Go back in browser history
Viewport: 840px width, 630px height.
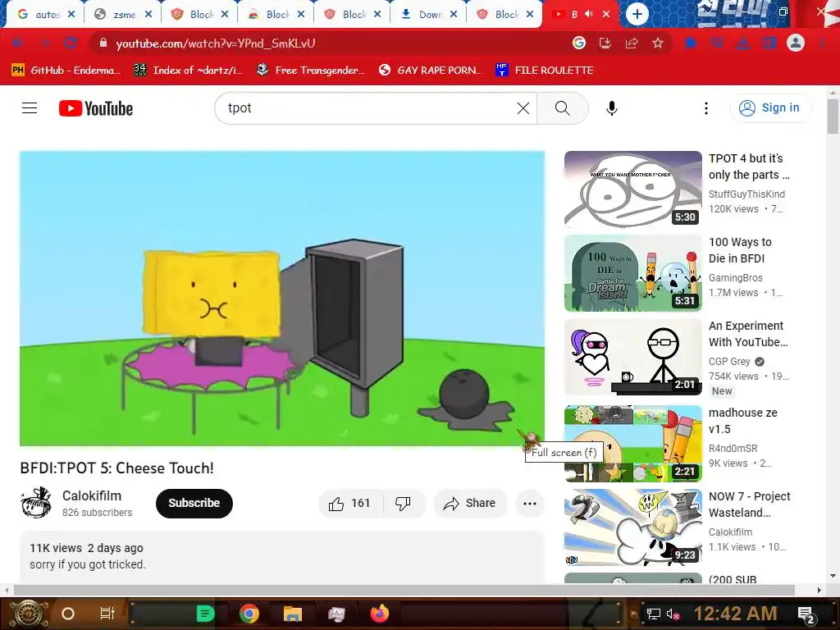click(x=18, y=43)
